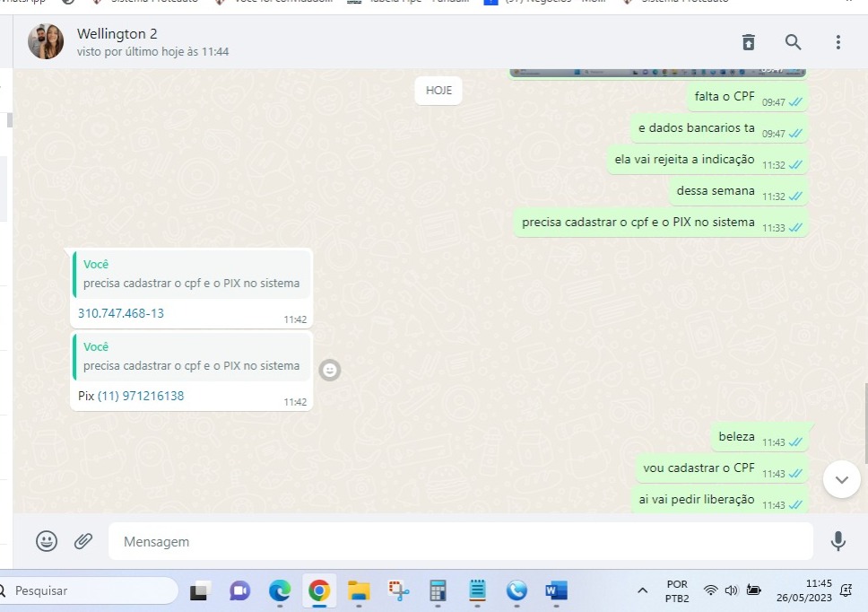Click the paperclip attach file icon
Image resolution: width=868 pixels, height=612 pixels.
pos(83,541)
